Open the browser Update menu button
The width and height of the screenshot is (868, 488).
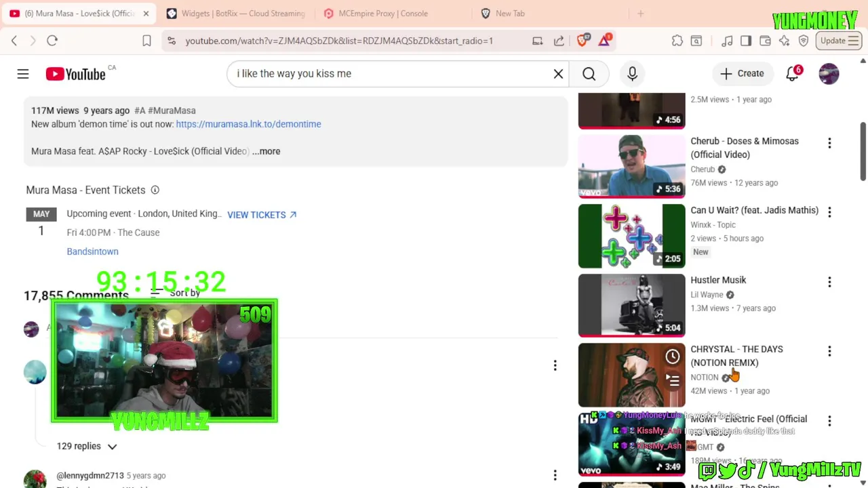coord(840,41)
